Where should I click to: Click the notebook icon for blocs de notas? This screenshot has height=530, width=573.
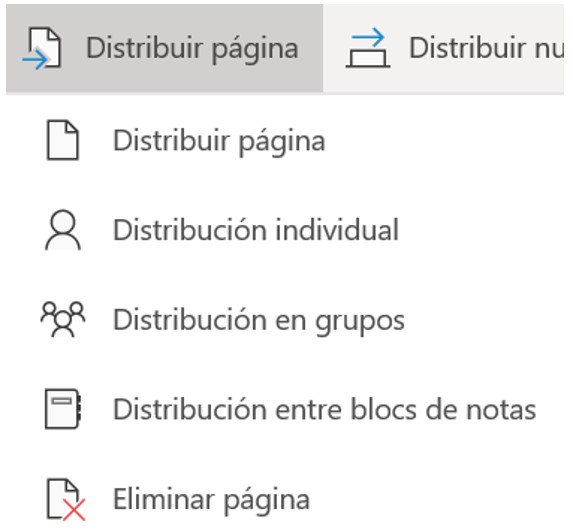pyautogui.click(x=63, y=409)
